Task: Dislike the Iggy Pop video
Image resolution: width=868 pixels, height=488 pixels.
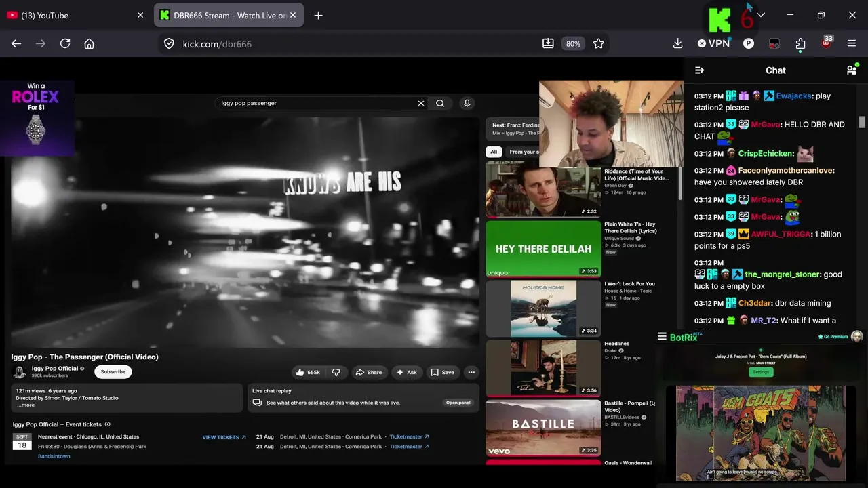Action: pyautogui.click(x=336, y=372)
